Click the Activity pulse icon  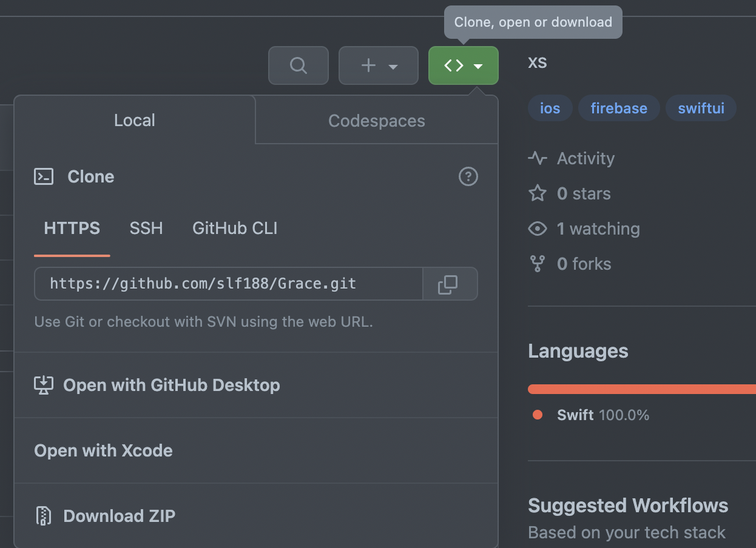coord(538,158)
